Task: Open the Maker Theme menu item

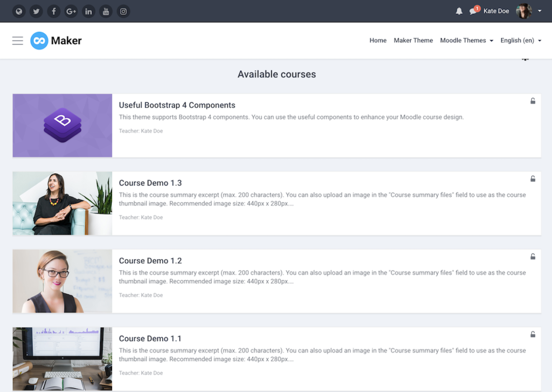Action: click(x=413, y=40)
